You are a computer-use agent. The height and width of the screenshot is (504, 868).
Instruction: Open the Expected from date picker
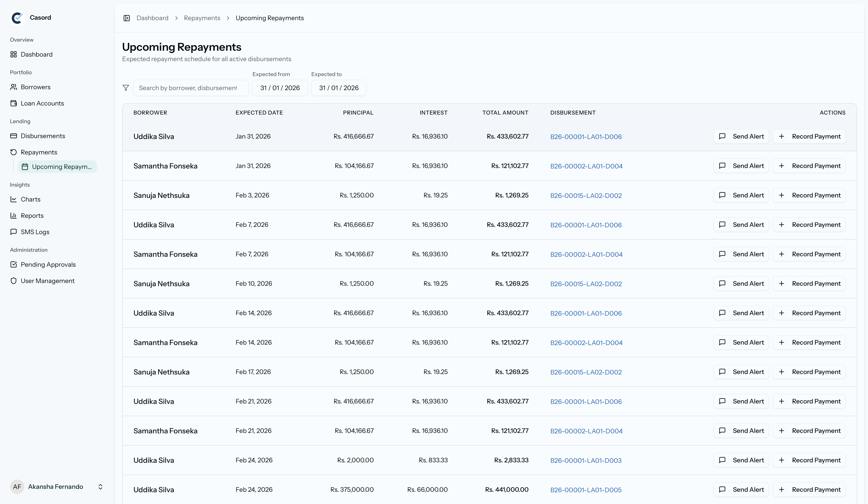coord(280,88)
